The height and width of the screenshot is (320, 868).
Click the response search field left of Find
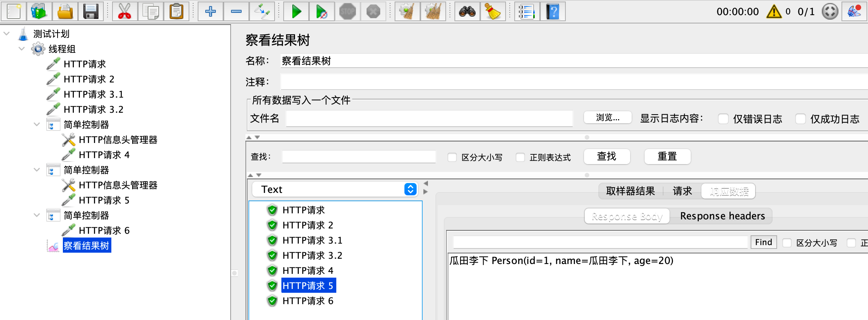point(601,242)
